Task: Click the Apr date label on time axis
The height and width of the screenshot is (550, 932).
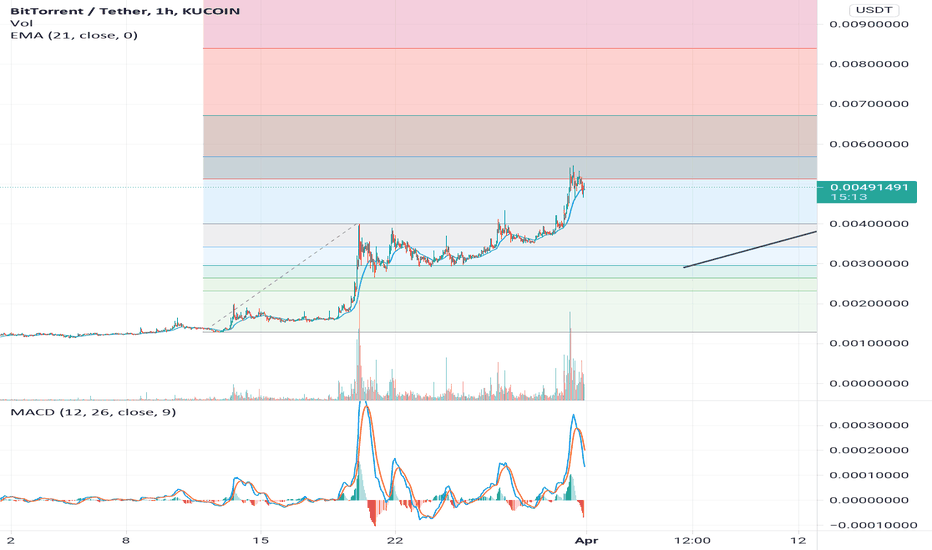Action: pos(587,540)
